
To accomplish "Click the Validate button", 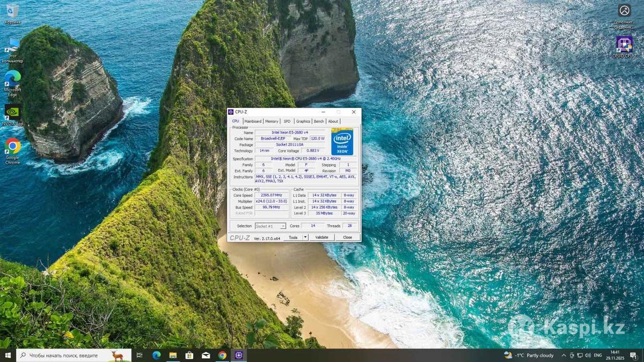I will coord(321,237).
